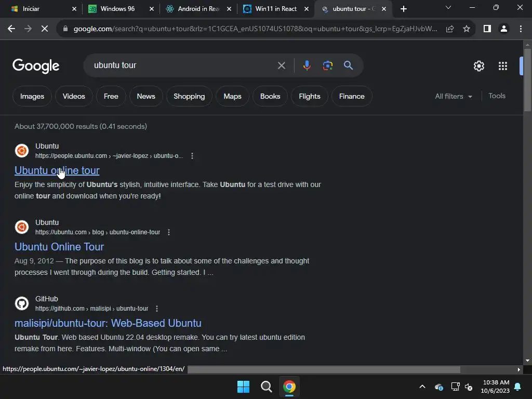
Task: Click the Google logo
Action: click(x=36, y=66)
